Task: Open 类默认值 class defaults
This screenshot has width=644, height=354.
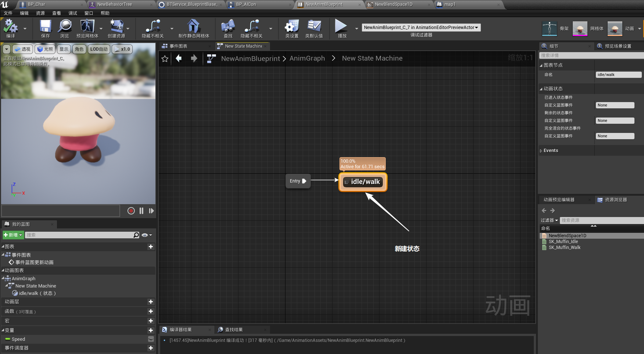Action: pyautogui.click(x=314, y=29)
